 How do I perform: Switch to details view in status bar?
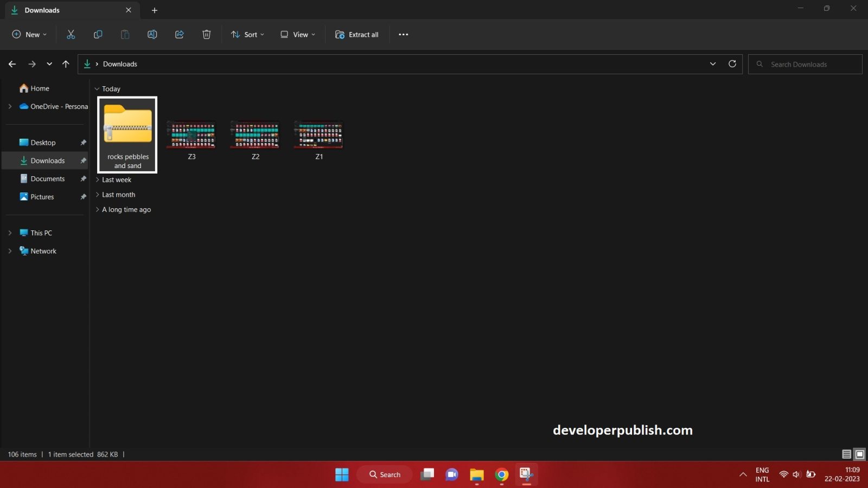(x=847, y=454)
